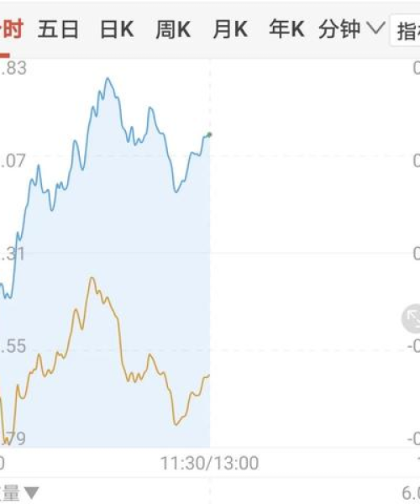The image size is (420, 504).
Task: Select the 周K weekly chart tab
Action: pos(173,29)
